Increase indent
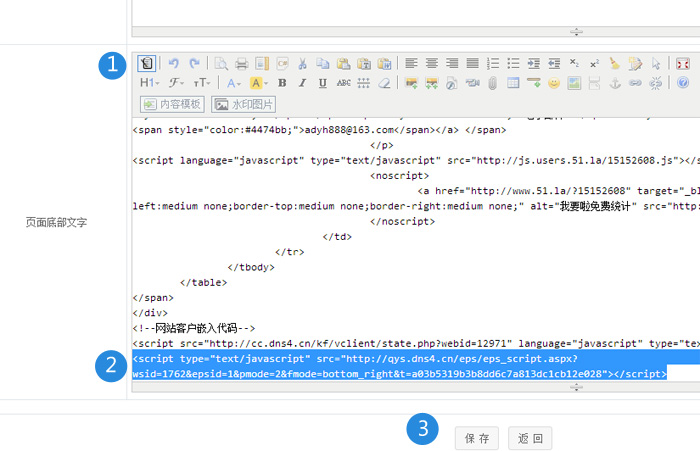Viewport: 700px width, 451px height. point(533,63)
